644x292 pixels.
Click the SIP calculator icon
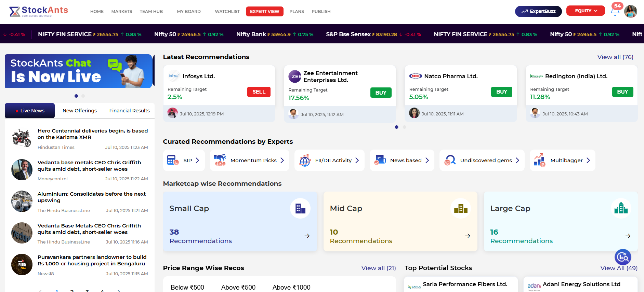click(x=173, y=160)
